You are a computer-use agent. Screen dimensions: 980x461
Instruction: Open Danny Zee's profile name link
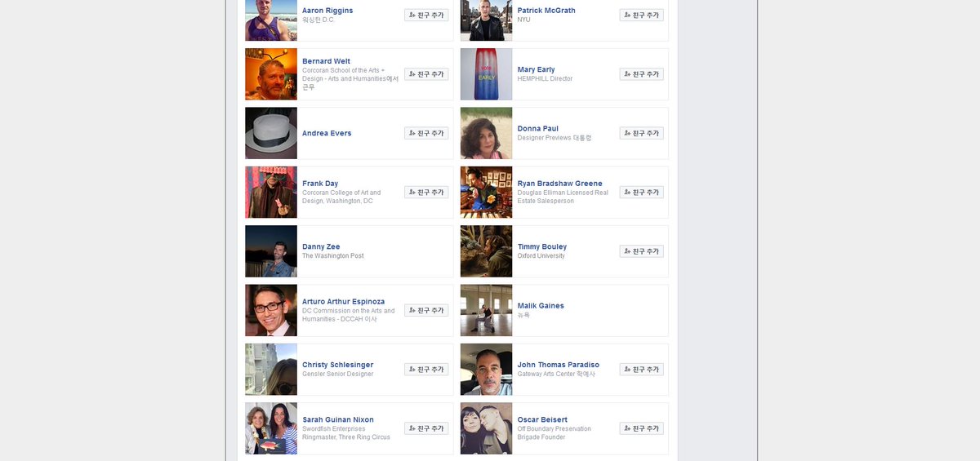click(x=321, y=246)
